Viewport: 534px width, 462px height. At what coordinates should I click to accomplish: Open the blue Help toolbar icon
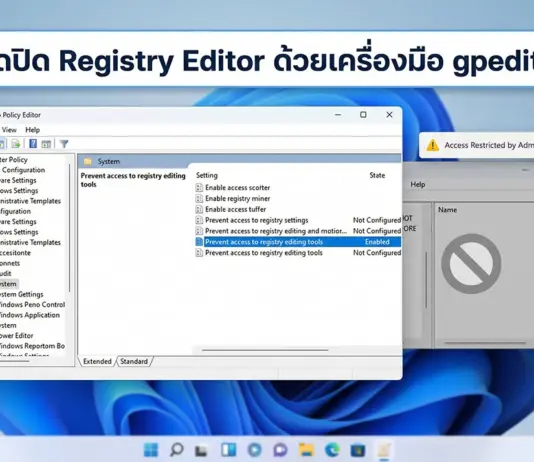click(x=33, y=144)
